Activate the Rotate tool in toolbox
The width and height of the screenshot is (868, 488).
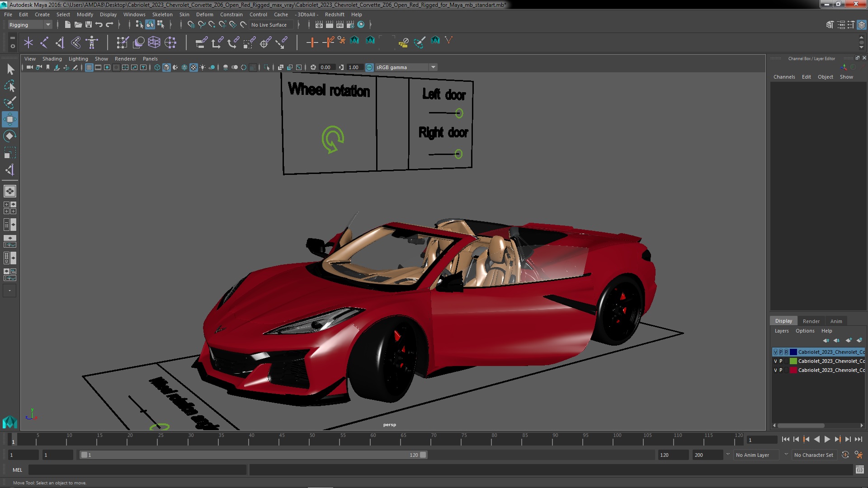click(x=10, y=136)
